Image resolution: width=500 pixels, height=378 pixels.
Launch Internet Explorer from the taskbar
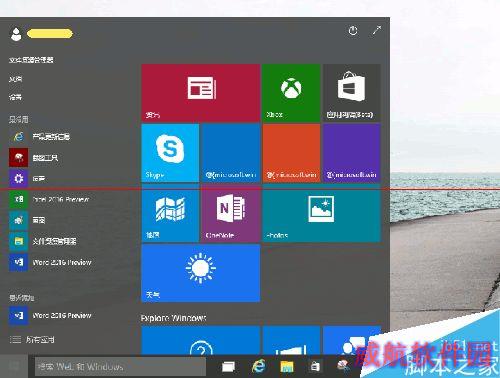(x=259, y=366)
